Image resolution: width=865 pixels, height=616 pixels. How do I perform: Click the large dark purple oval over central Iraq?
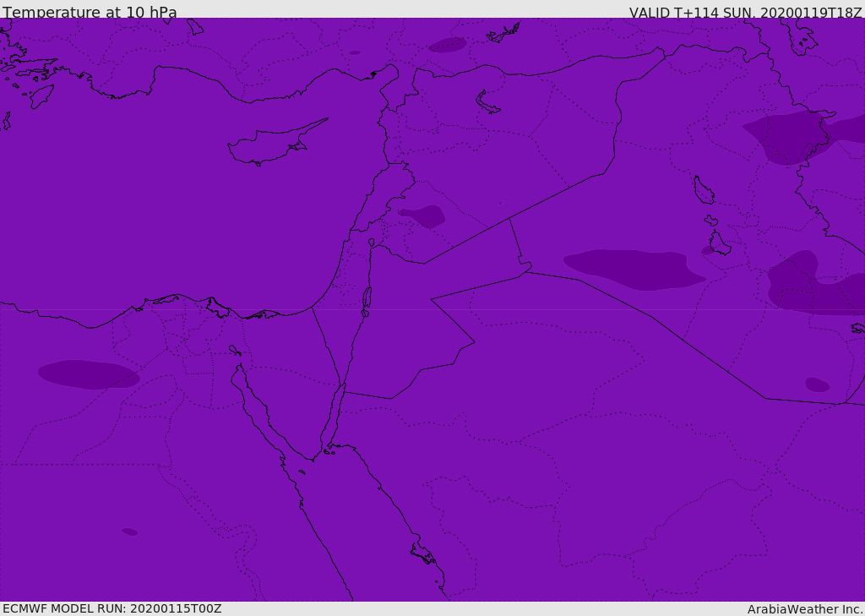[634, 270]
